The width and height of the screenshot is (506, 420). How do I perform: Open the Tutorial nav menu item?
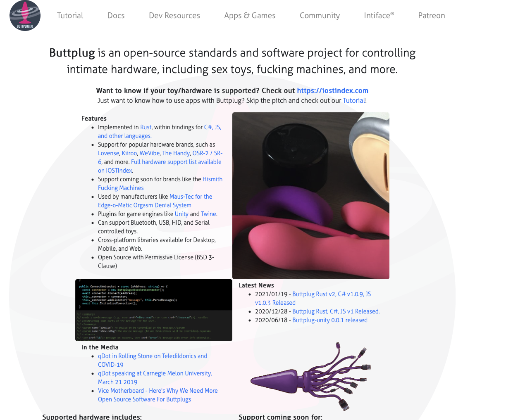click(x=70, y=16)
